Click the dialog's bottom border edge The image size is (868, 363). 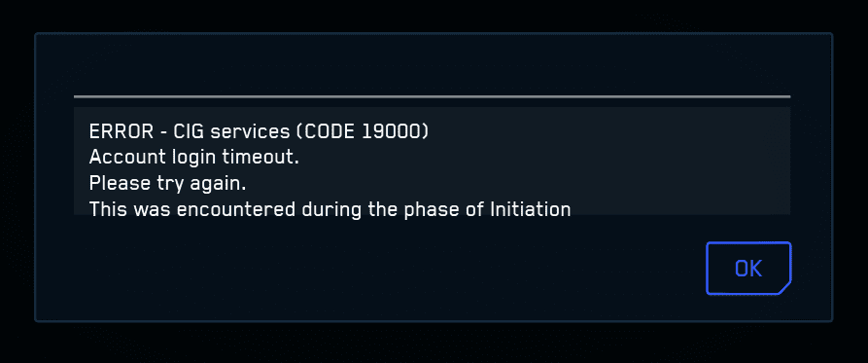[x=434, y=321]
